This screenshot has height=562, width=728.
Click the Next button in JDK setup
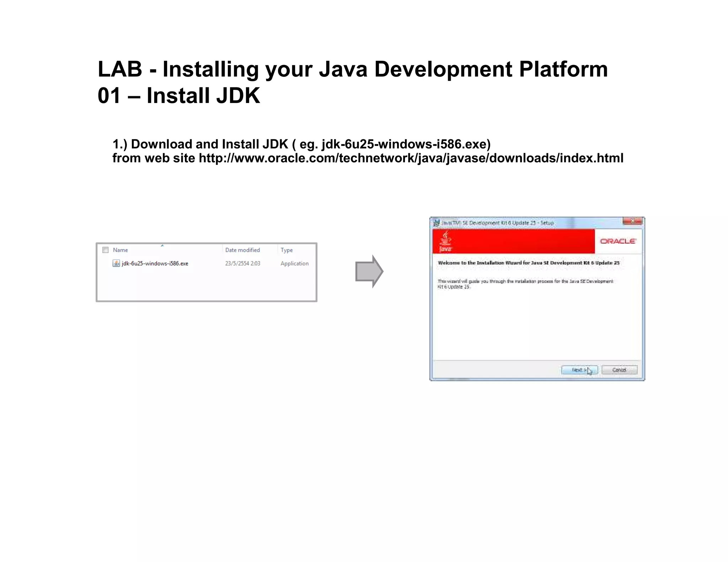pyautogui.click(x=579, y=370)
